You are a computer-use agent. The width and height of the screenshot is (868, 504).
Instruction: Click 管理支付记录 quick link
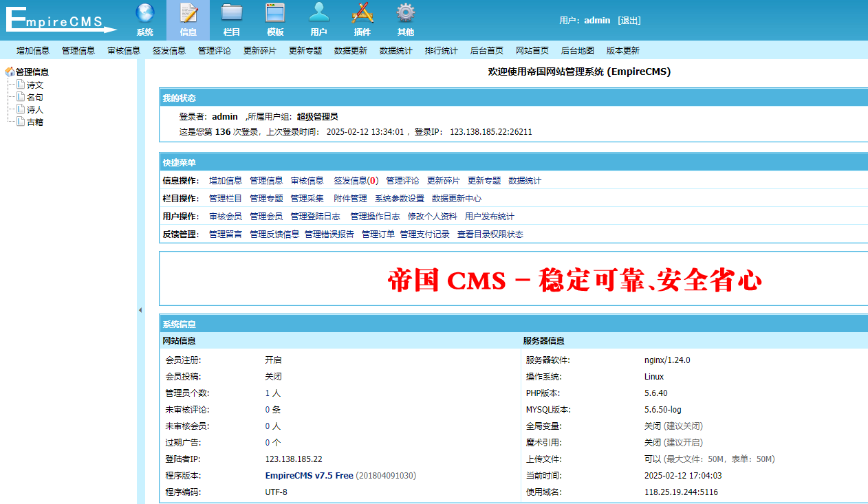click(425, 234)
